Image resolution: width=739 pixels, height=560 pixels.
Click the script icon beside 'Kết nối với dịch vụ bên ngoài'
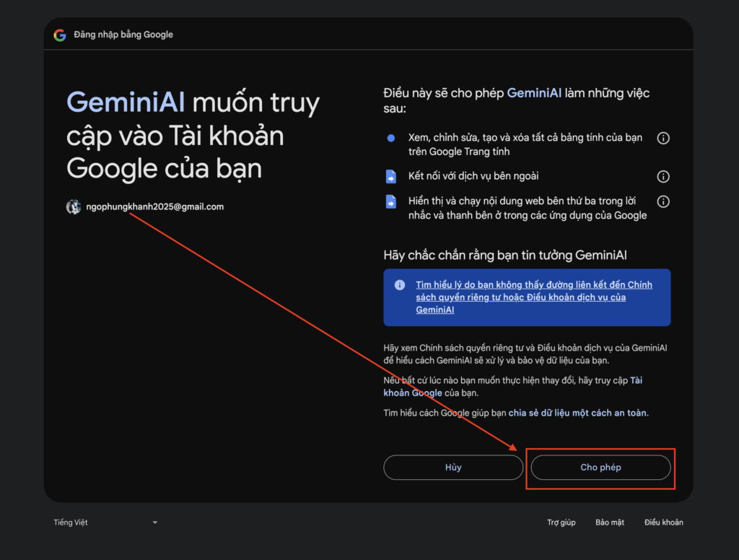click(x=390, y=176)
